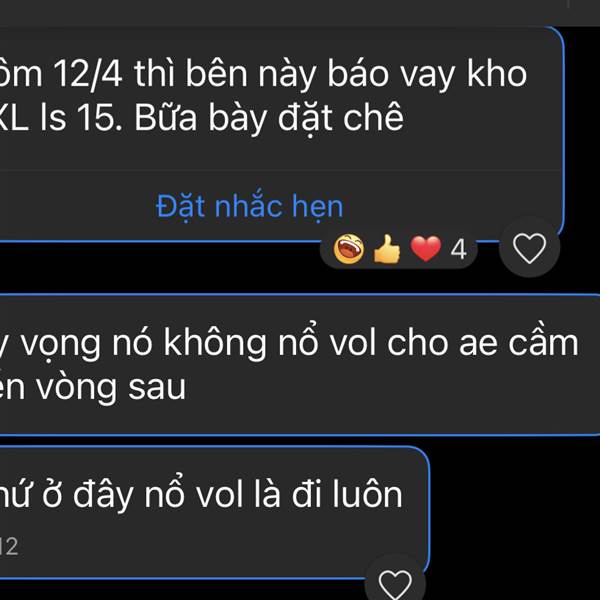The width and height of the screenshot is (600, 600).
Task: Open the reactions summary pill under first message
Action: pos(398,249)
